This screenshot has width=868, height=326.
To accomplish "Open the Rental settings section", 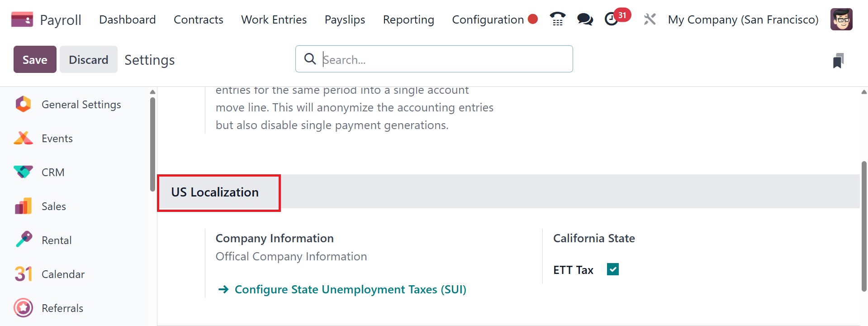I will tap(57, 240).
